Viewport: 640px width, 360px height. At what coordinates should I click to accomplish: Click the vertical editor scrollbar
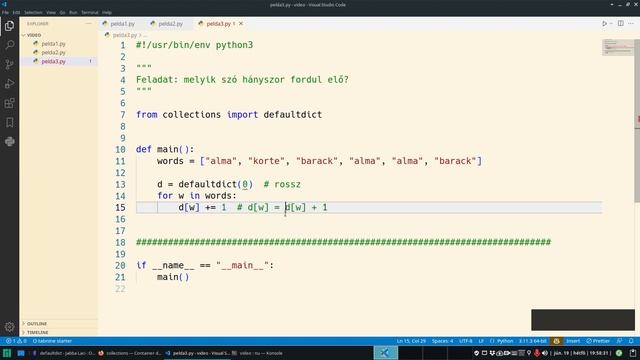tap(637, 120)
